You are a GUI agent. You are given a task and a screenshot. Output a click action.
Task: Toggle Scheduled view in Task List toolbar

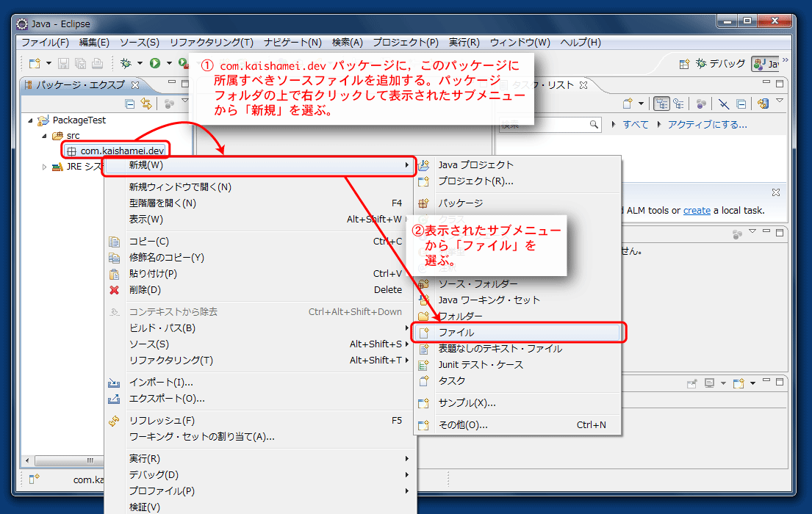point(678,104)
